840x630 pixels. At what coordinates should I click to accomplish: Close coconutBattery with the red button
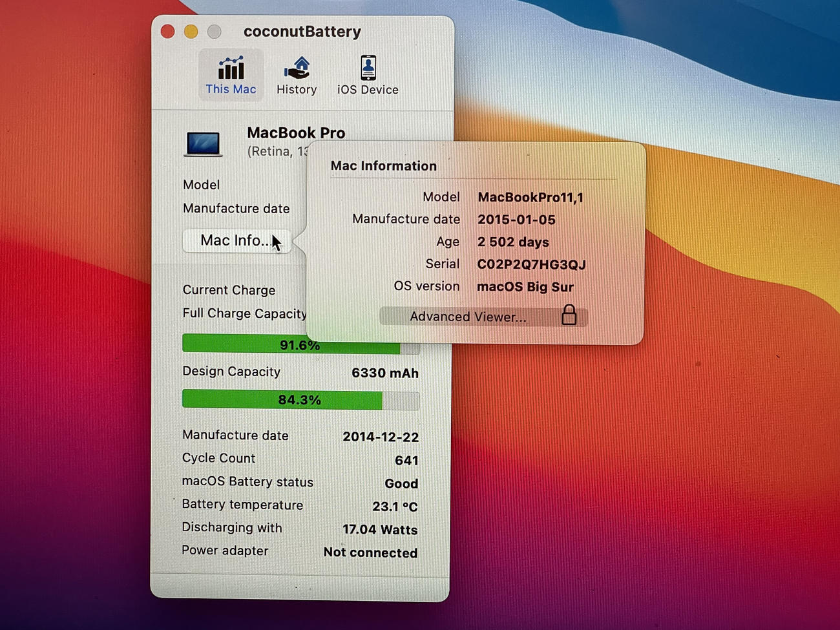coord(168,32)
